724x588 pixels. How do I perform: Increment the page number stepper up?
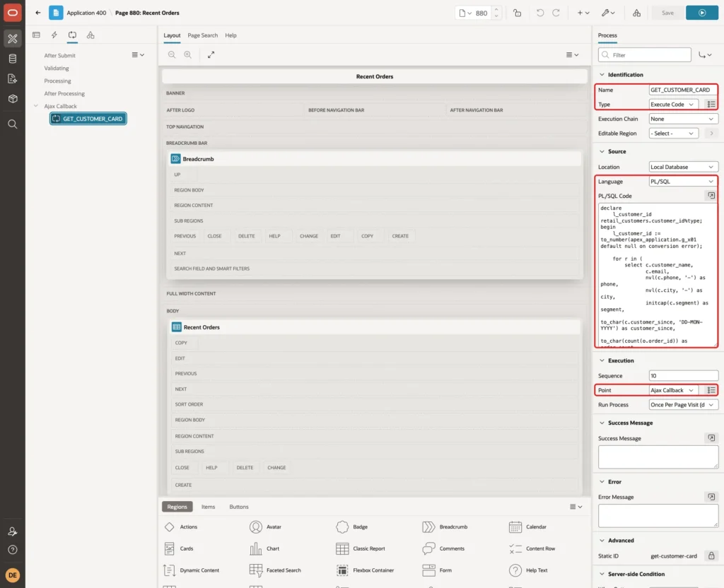click(x=496, y=9)
